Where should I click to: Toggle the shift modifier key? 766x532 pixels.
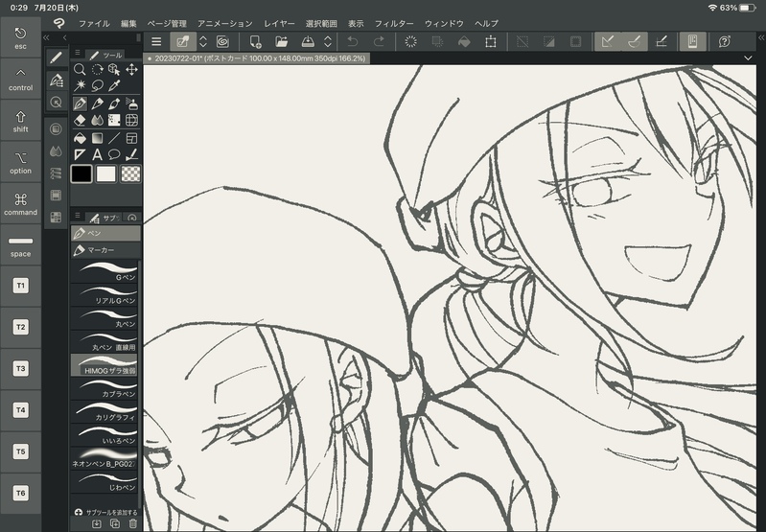20,121
